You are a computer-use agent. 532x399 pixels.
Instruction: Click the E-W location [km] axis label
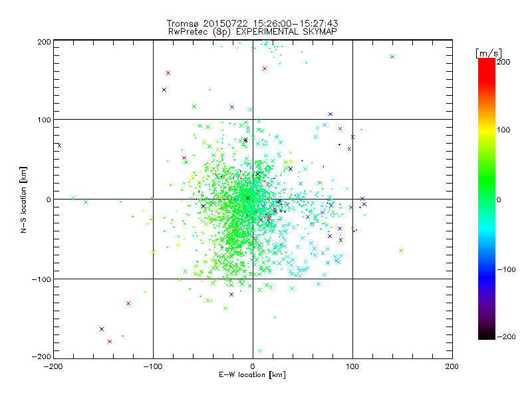point(252,375)
